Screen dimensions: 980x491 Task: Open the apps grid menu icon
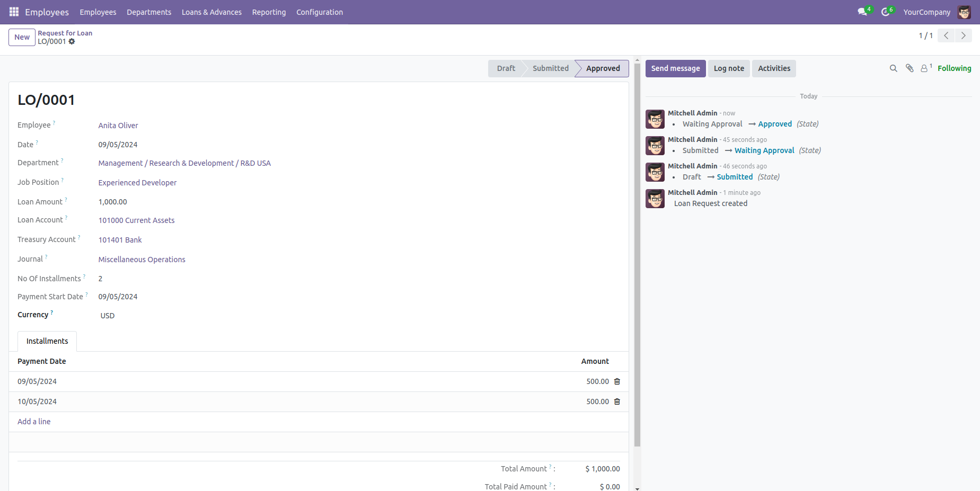[x=14, y=12]
